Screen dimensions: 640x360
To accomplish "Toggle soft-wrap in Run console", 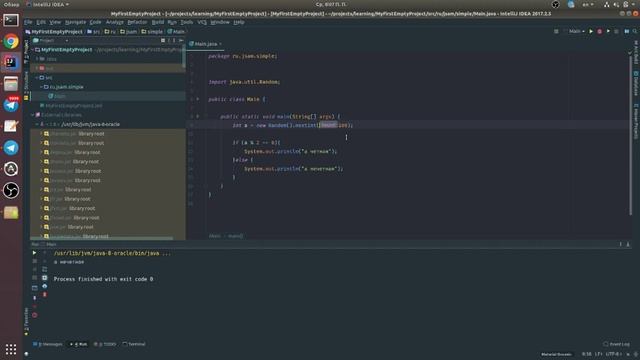I will coord(44,269).
